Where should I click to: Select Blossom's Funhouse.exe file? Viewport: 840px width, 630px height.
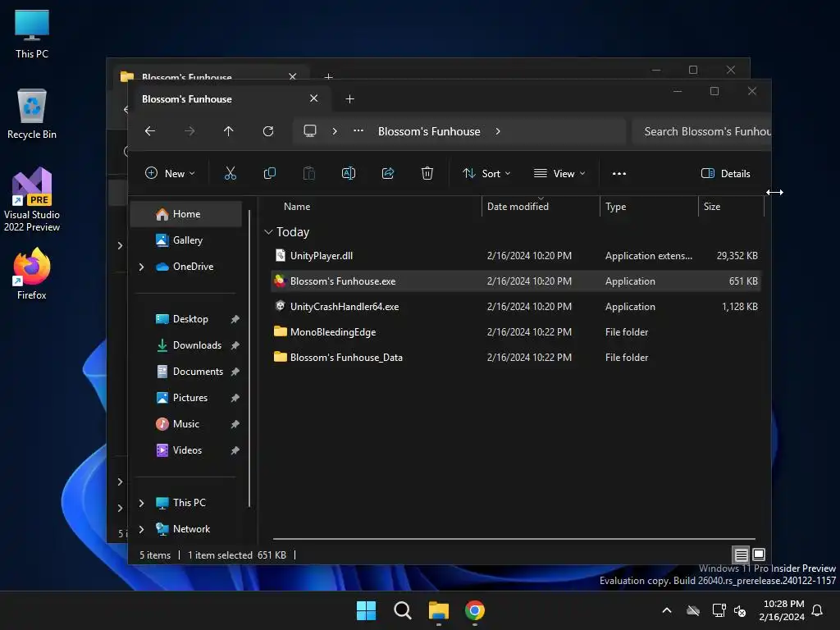point(515,281)
